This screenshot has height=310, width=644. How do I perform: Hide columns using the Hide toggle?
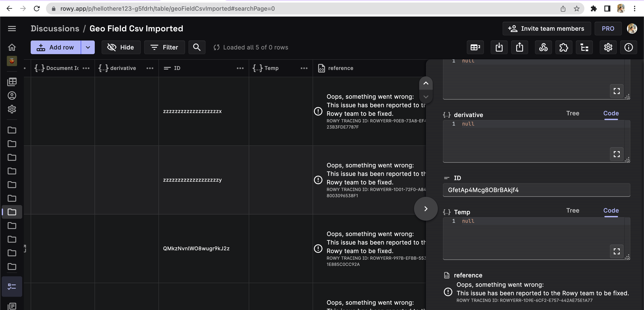coord(121,47)
